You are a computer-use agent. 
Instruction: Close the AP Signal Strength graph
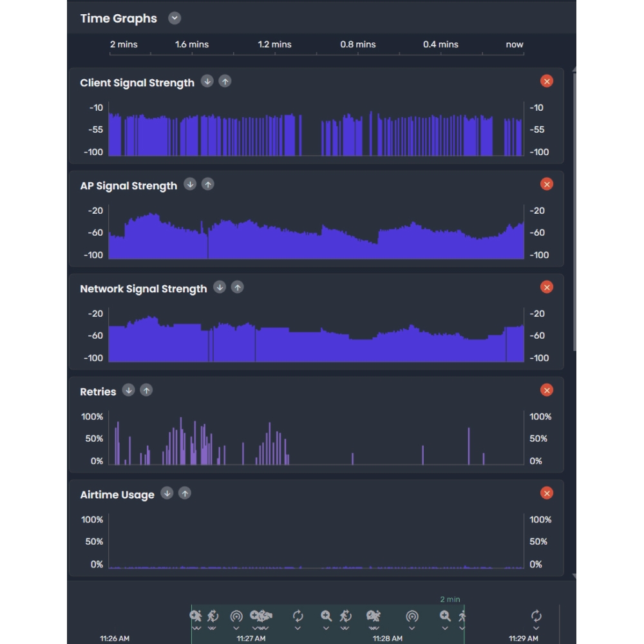pyautogui.click(x=546, y=184)
